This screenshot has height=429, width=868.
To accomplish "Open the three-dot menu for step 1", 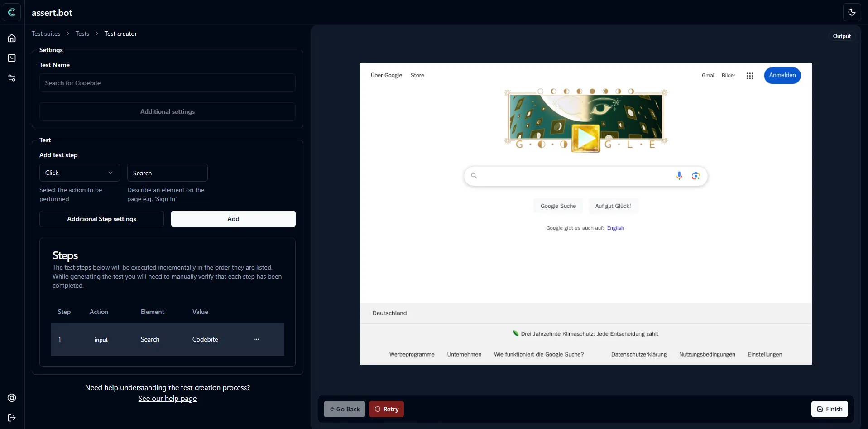I will [x=256, y=339].
